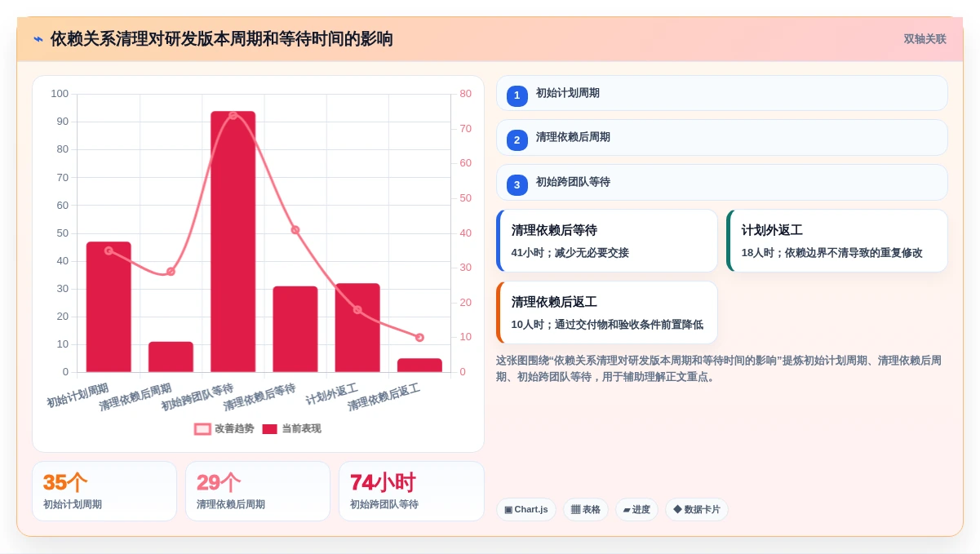Image resolution: width=980 pixels, height=554 pixels.
Task: Click the 35个 stat card
Action: tap(104, 491)
